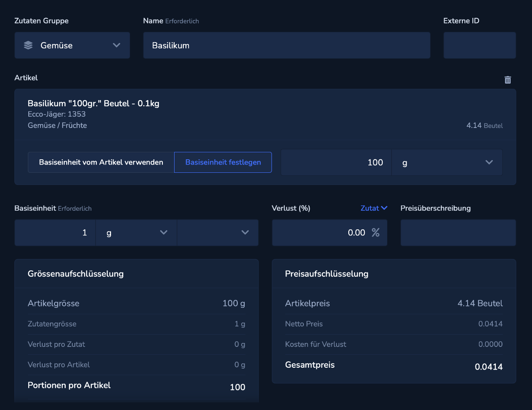This screenshot has width=532, height=410.
Task: Click the article base quantity field showing 100
Action: point(336,162)
